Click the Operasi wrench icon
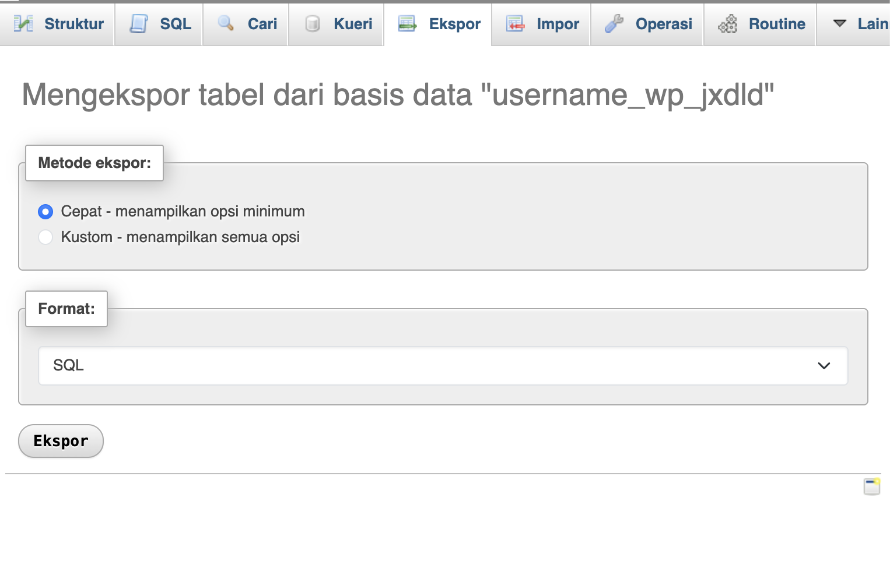This screenshot has width=890, height=588. click(614, 24)
